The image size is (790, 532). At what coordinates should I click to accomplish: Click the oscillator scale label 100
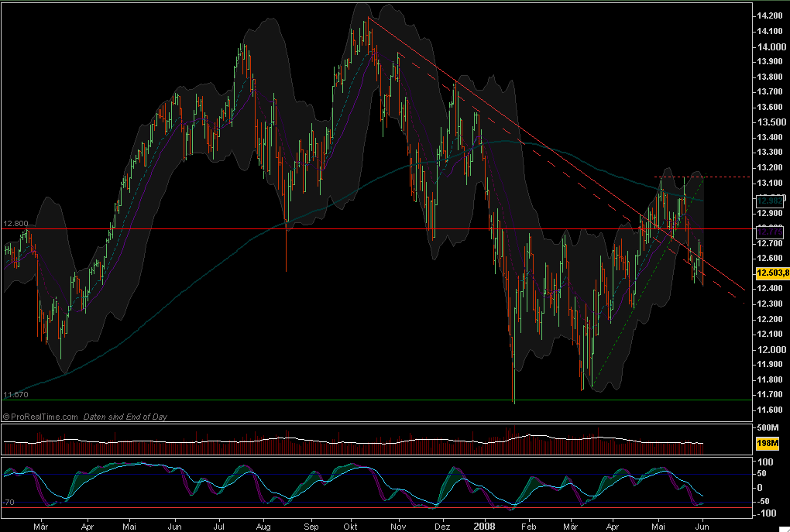766,462
